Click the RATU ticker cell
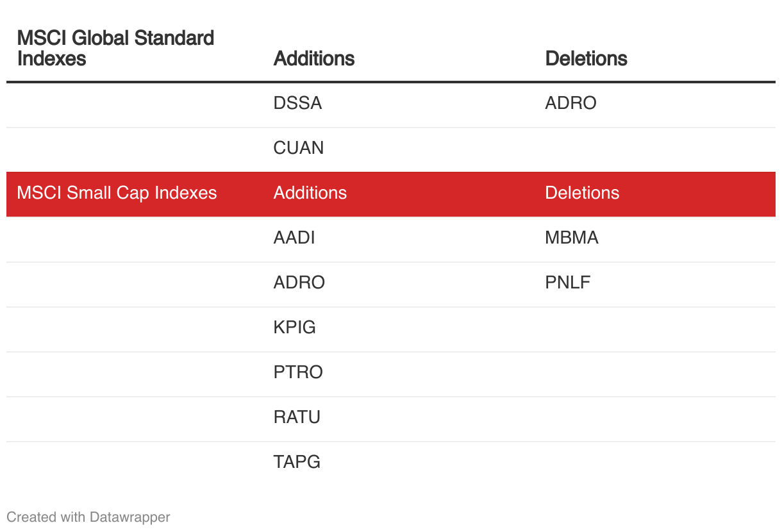Screen dimensions: 782x532 (297, 417)
